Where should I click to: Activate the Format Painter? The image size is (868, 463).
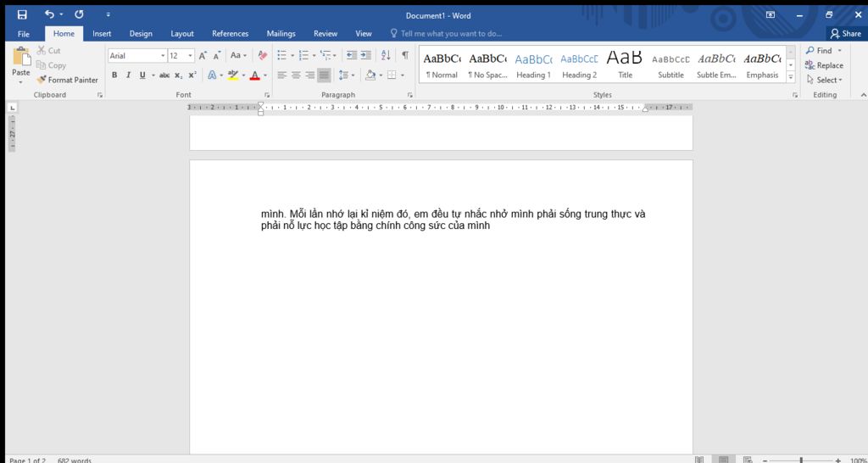click(x=67, y=80)
